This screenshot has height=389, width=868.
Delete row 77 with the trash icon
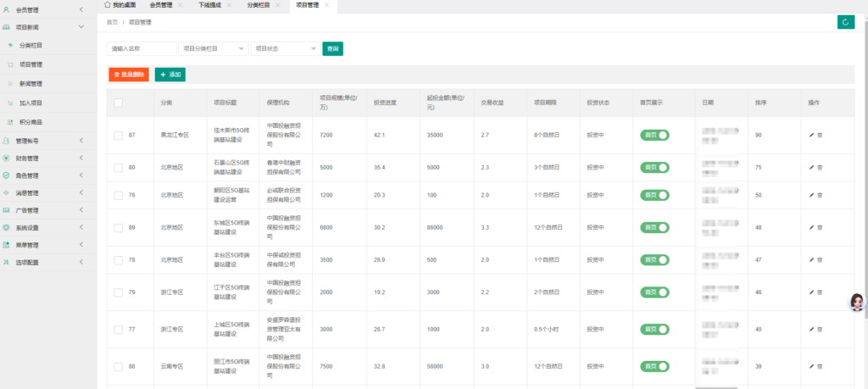coord(820,329)
